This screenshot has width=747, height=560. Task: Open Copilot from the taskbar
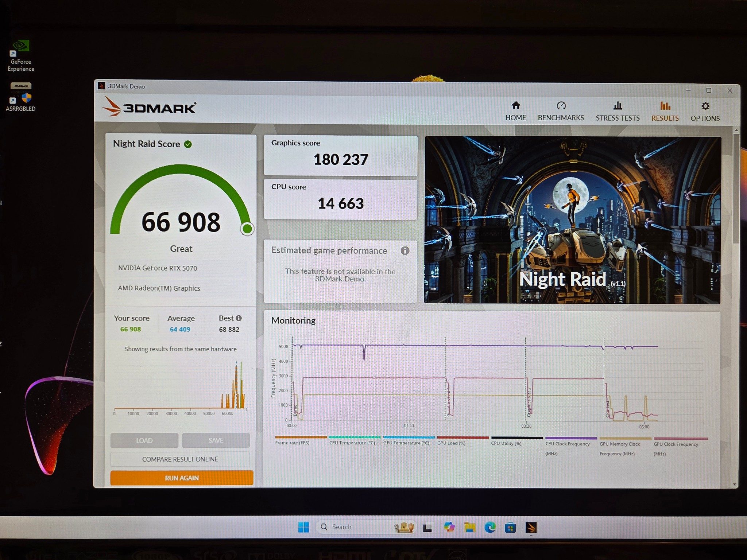449,527
